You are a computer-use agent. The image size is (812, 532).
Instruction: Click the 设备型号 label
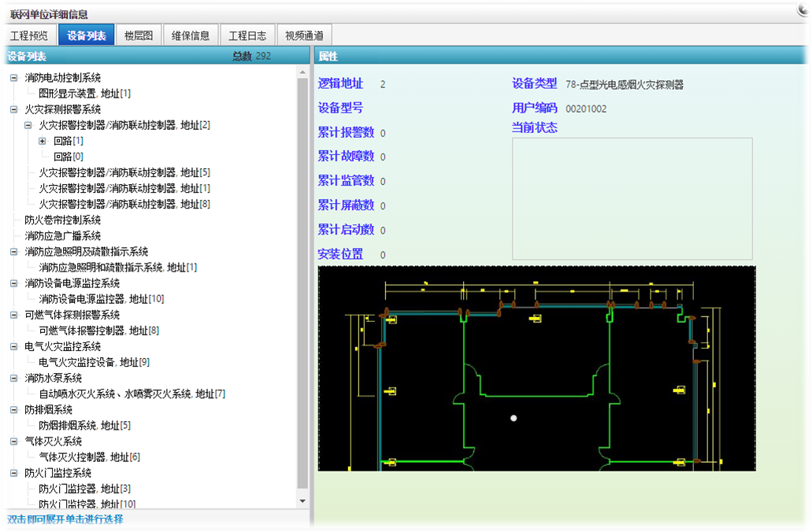(340, 108)
